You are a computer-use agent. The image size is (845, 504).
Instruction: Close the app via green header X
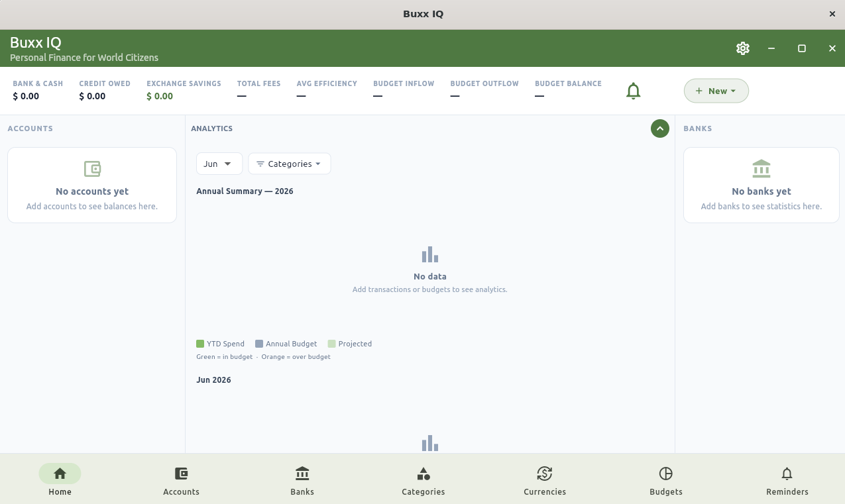pos(832,48)
